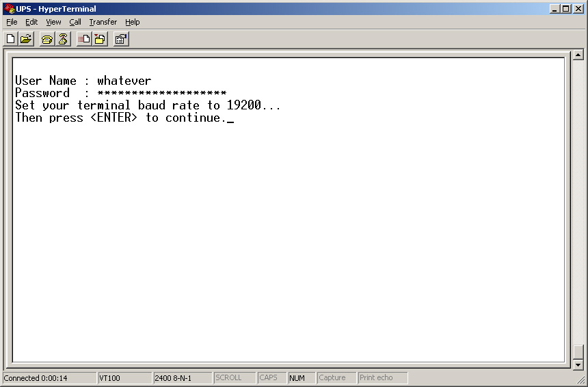The image size is (588, 387).
Task: Click the vertical scrollbar thumb
Action: tap(578, 352)
